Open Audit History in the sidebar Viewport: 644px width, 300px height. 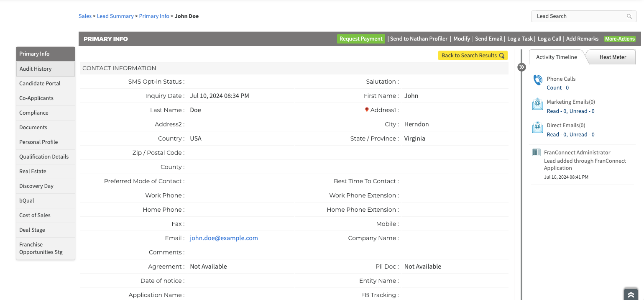point(36,69)
